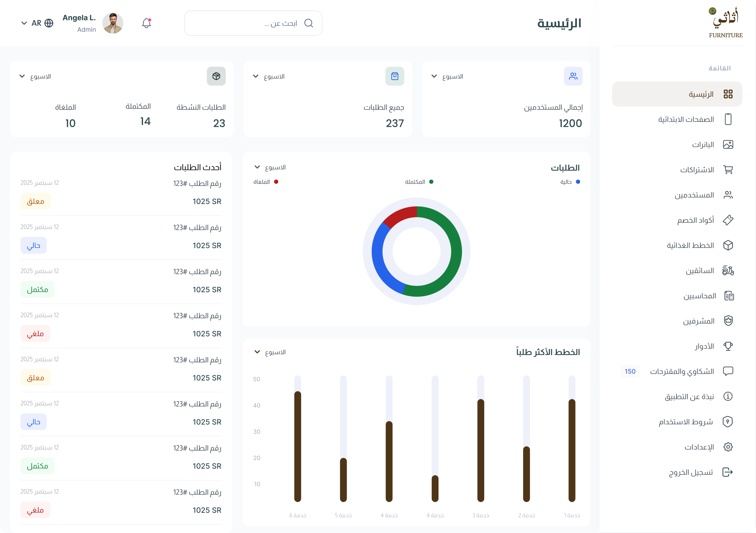Click the notification bell icon
The image size is (756, 533).
tap(146, 23)
